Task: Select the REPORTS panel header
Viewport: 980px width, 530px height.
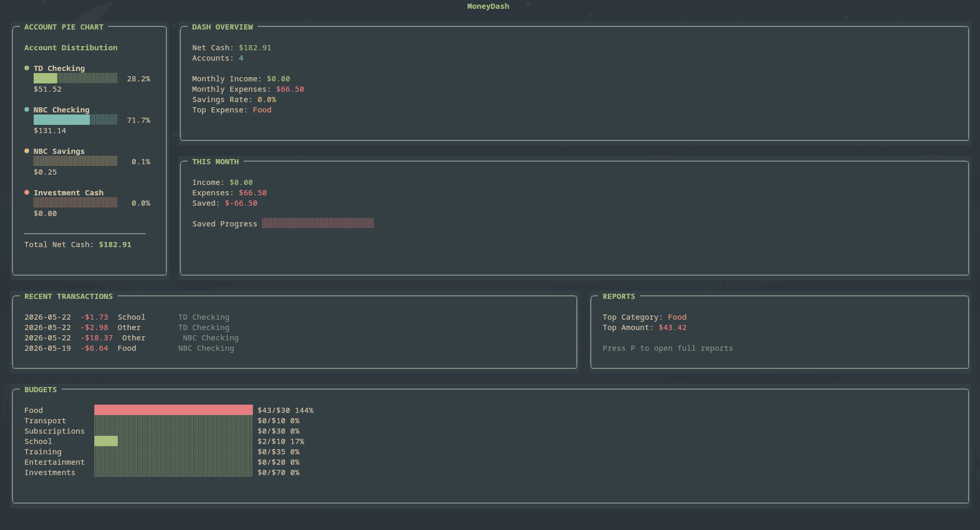Action: pos(619,296)
